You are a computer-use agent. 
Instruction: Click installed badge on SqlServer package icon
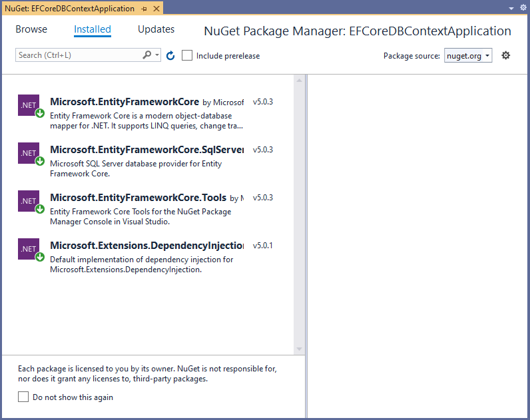pyautogui.click(x=40, y=162)
